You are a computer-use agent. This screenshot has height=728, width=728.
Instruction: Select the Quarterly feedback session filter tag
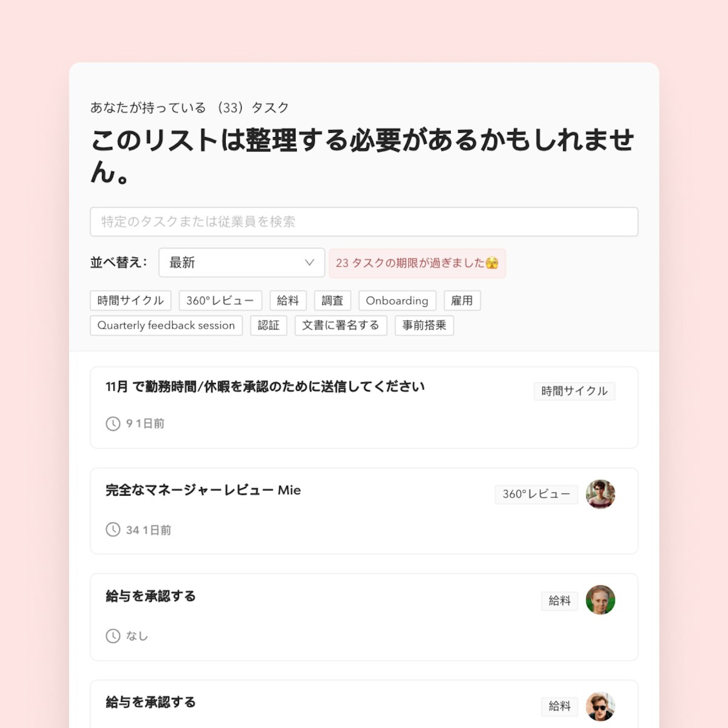[166, 325]
